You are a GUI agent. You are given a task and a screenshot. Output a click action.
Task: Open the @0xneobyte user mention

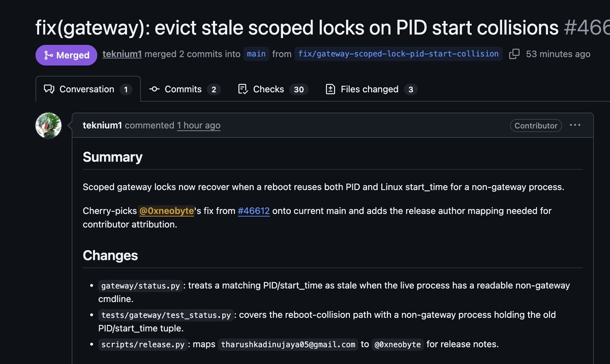[167, 210]
